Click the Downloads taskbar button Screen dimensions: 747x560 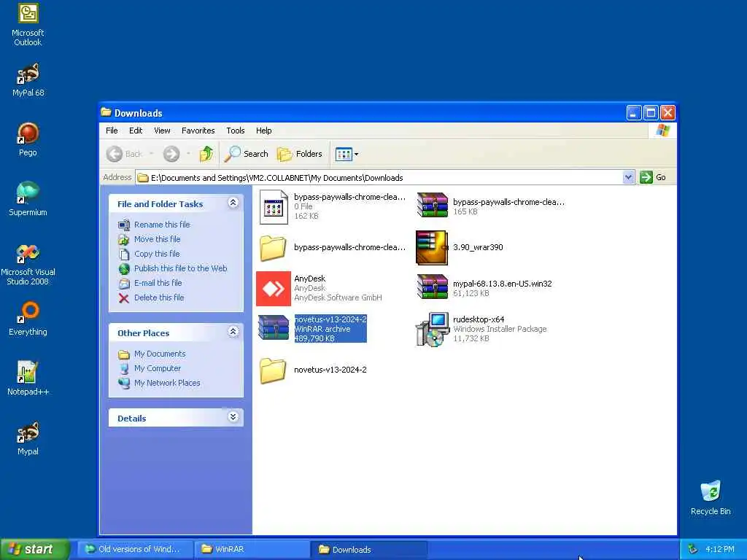pyautogui.click(x=368, y=549)
